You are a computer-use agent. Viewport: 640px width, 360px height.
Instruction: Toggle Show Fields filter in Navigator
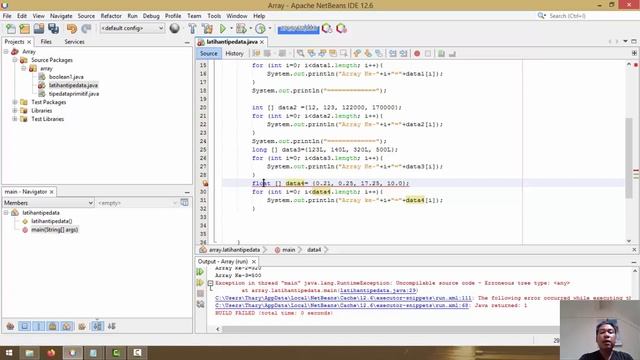(x=24, y=326)
